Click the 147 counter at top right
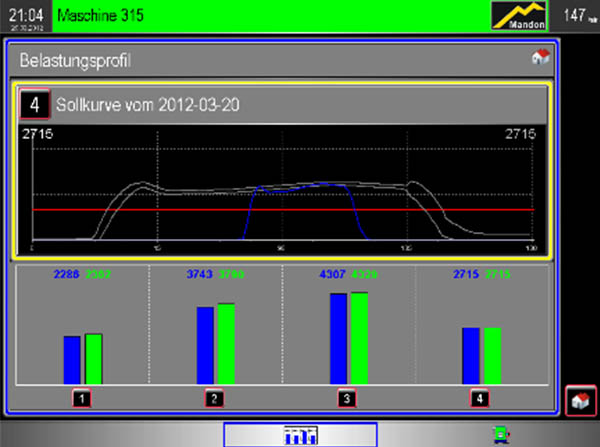The image size is (600, 447). pyautogui.click(x=577, y=16)
